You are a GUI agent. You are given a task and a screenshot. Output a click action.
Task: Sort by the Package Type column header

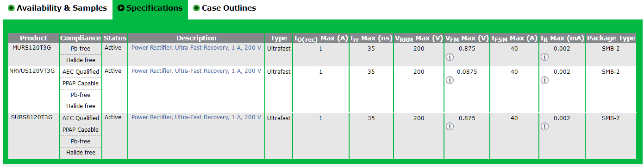tap(611, 38)
